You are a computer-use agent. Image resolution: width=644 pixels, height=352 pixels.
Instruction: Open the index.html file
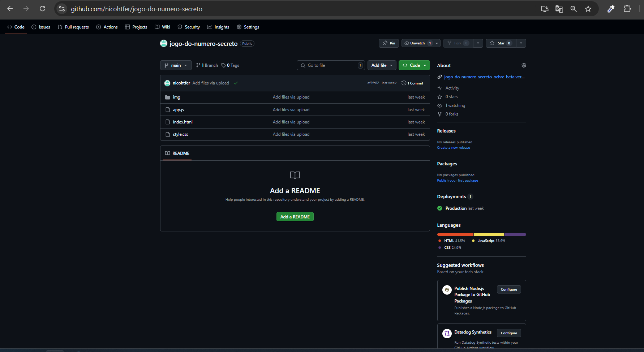[x=183, y=122]
